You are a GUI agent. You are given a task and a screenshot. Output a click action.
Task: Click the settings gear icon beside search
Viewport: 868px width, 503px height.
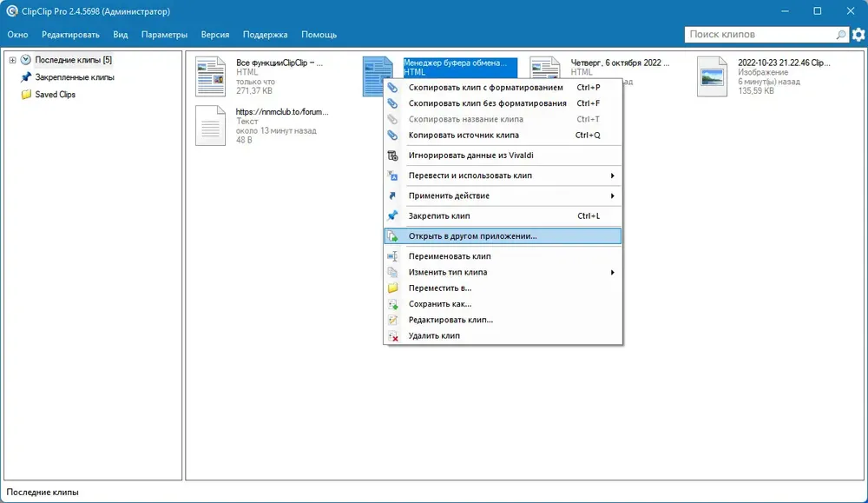tap(858, 35)
